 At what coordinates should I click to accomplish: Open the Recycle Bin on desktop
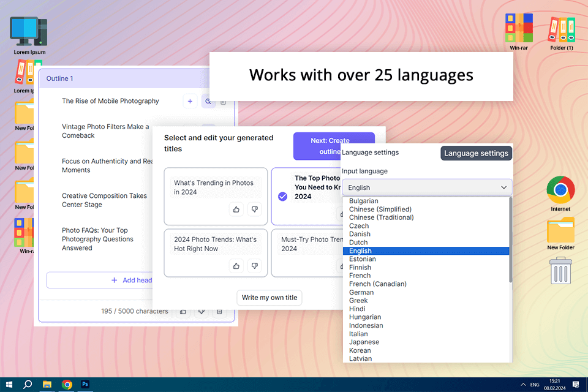560,270
